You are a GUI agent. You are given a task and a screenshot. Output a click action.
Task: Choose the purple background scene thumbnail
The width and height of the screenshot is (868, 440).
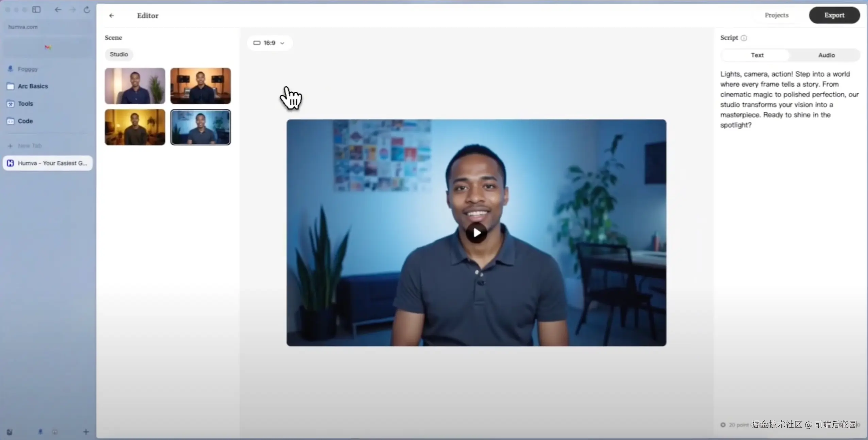[x=135, y=86]
